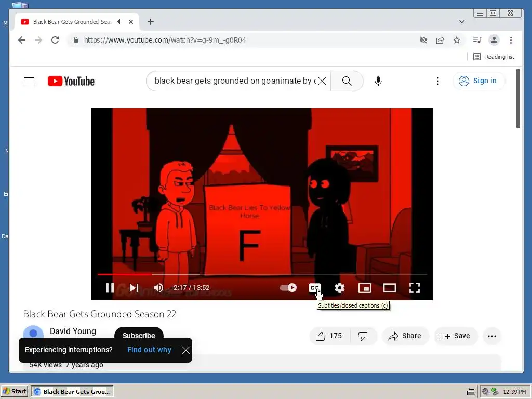Start voice search with microphone

[x=378, y=81]
